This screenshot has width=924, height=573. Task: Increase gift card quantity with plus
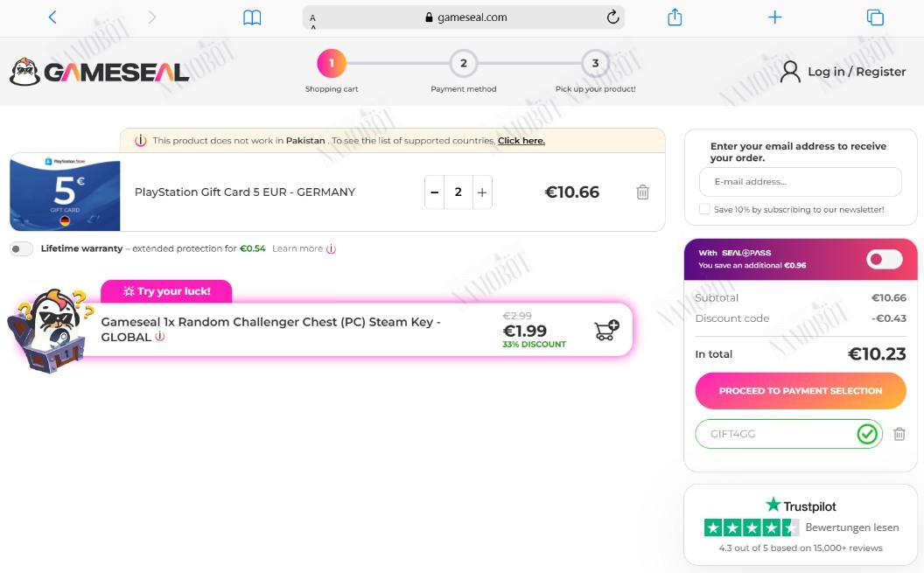pos(482,192)
